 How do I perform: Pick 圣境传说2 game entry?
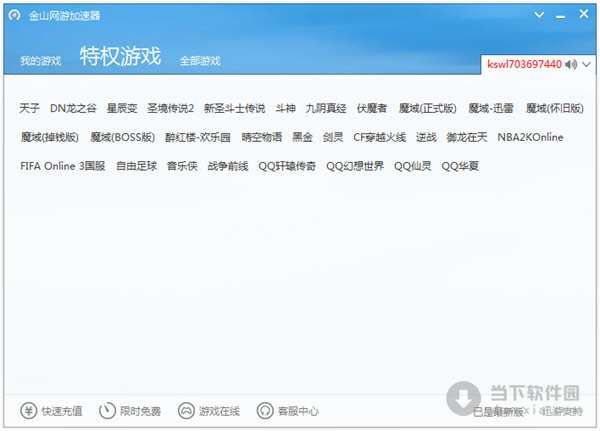click(x=171, y=108)
